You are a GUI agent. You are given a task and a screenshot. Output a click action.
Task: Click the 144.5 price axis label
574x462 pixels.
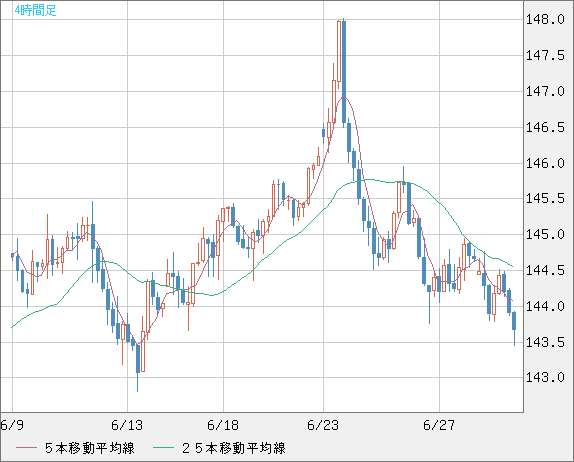pos(545,271)
